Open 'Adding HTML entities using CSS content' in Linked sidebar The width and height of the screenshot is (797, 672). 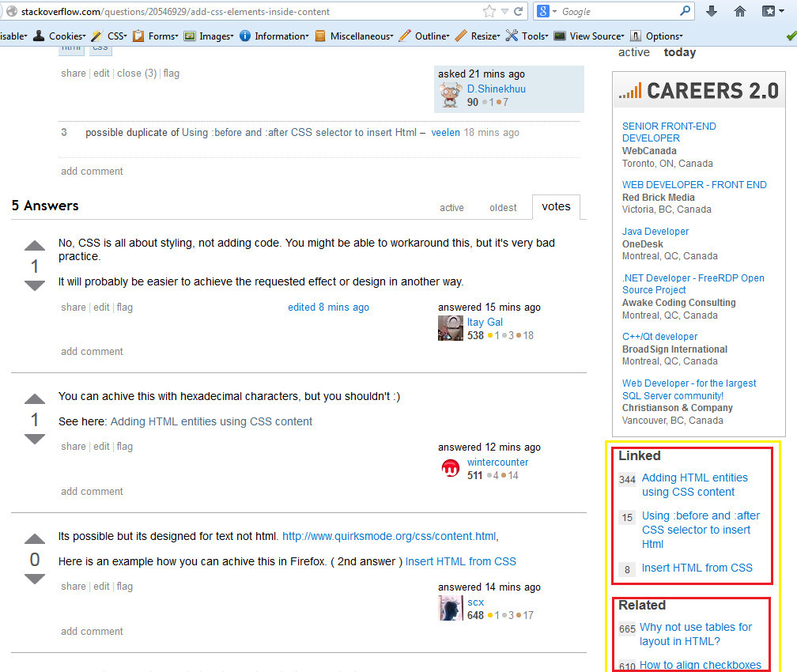pos(694,485)
